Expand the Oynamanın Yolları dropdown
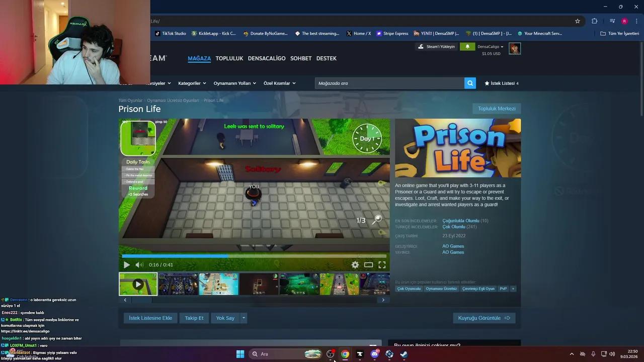Viewport: 644px width, 362px height. point(232,83)
